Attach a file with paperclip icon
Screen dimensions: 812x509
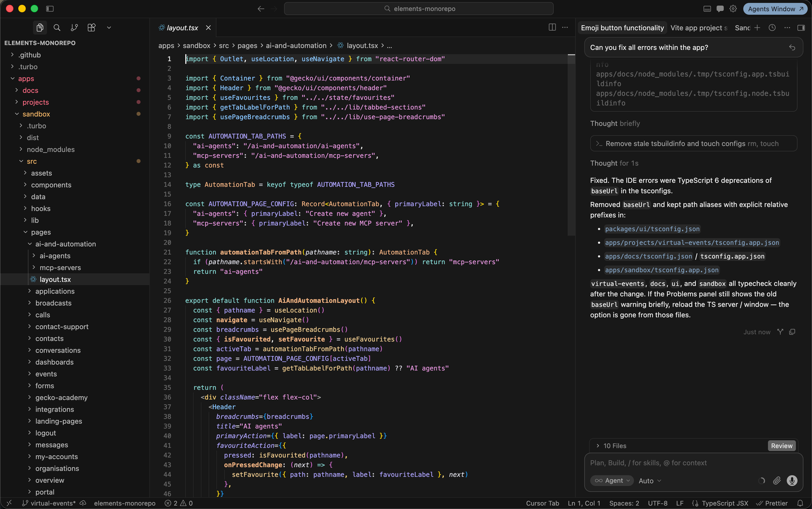(x=777, y=481)
